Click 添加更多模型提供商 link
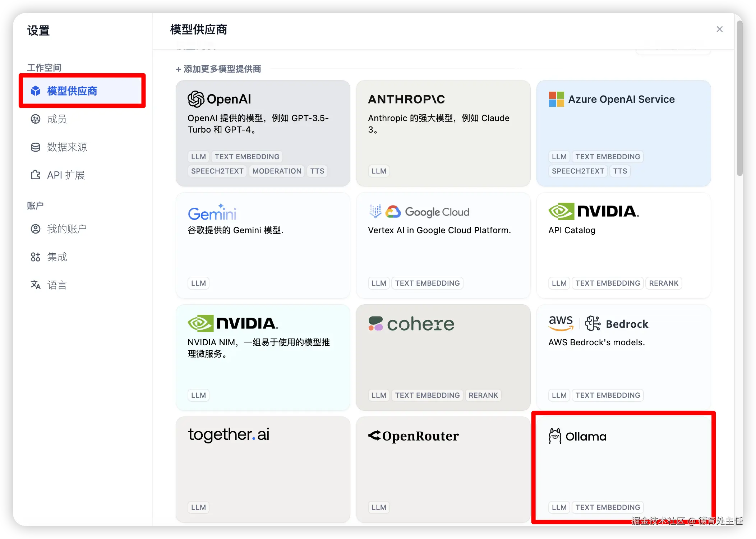Viewport: 756px width, 539px height. click(219, 69)
